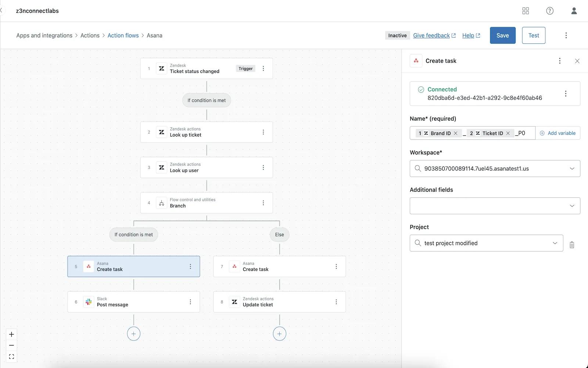Open options menu for Branch step
This screenshot has height=368, width=588.
coord(263,203)
